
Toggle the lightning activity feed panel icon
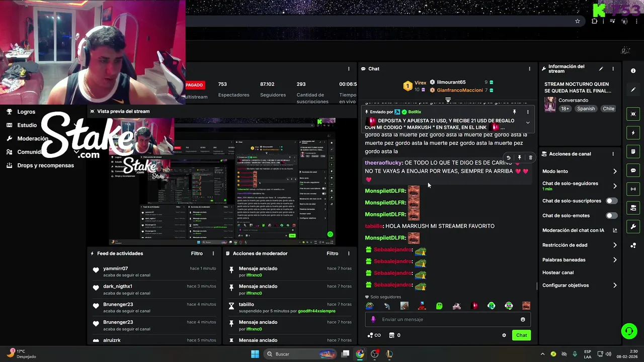[633, 133]
